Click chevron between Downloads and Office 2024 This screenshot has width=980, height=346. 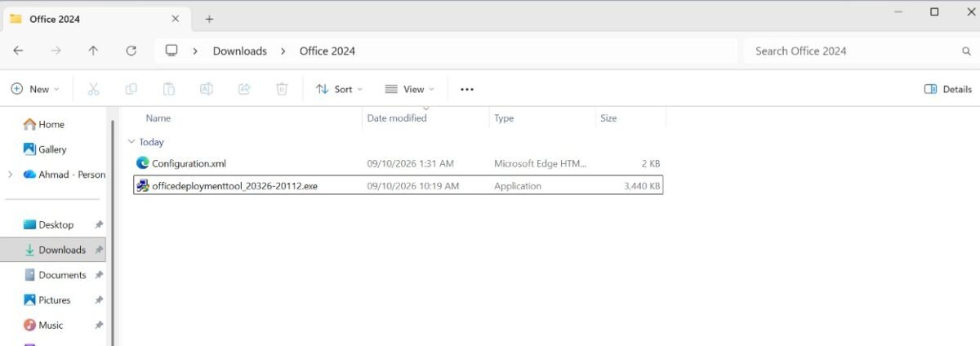(283, 51)
